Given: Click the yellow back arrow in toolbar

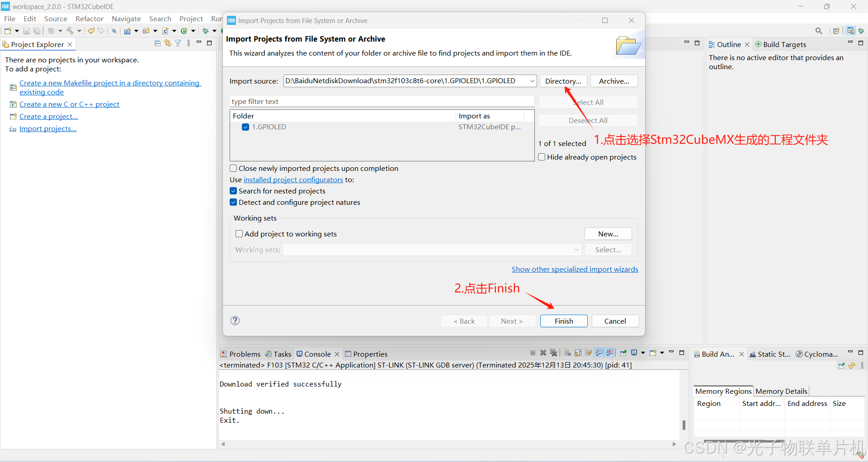Looking at the screenshot, I should (91, 31).
